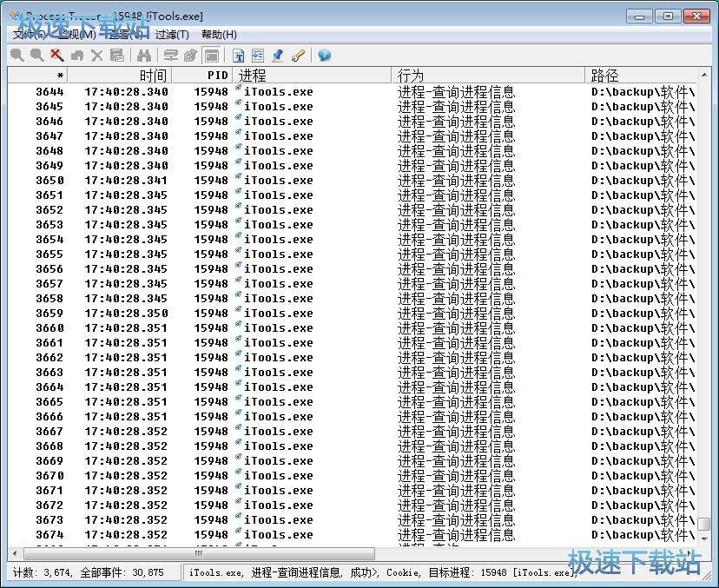Click 进程-查询进程信息 in row 3672
The height and width of the screenshot is (588, 719).
tap(456, 505)
